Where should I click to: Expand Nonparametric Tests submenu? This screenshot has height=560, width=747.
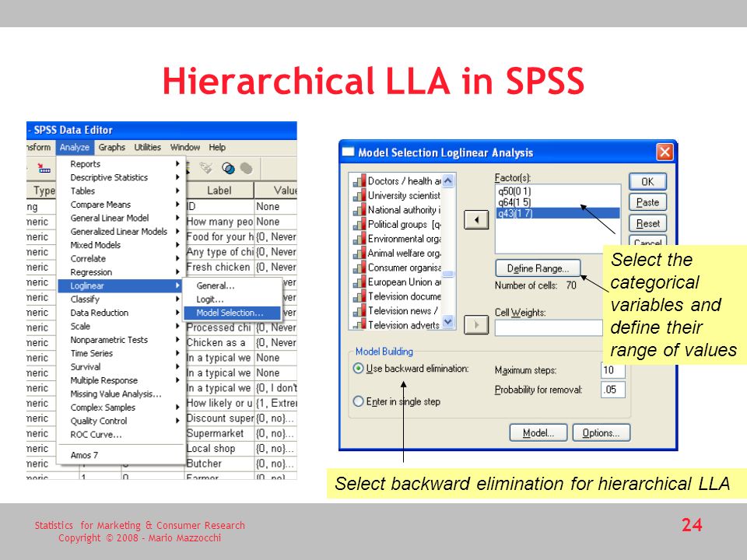tap(120, 340)
